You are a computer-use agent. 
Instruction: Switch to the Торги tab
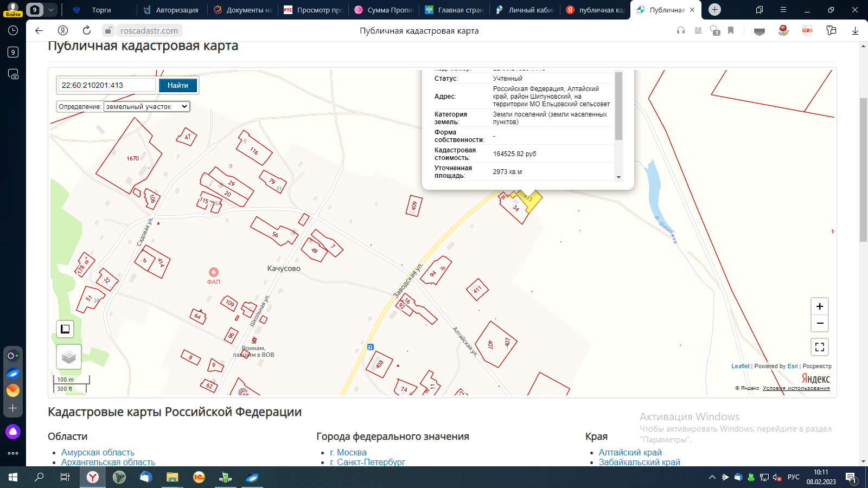101,10
